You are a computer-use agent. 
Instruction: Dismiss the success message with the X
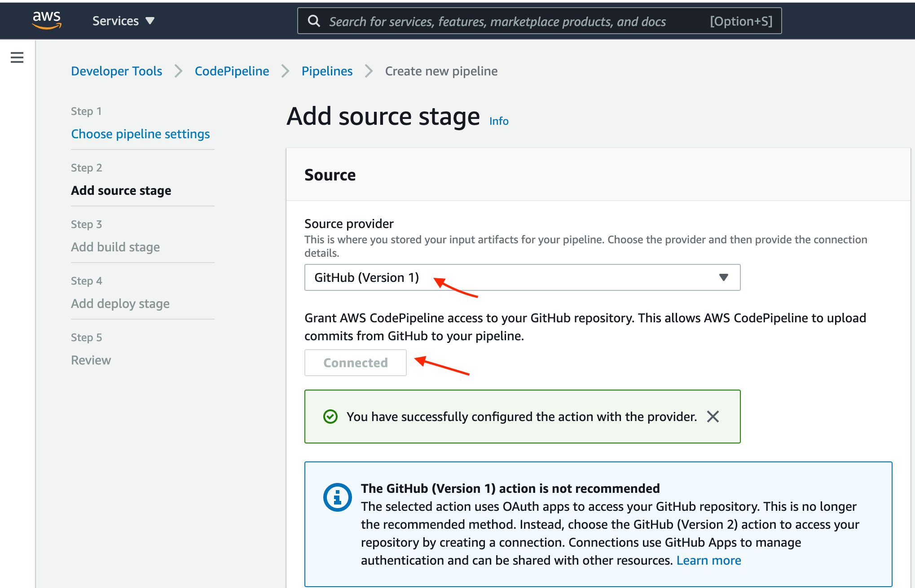713,417
